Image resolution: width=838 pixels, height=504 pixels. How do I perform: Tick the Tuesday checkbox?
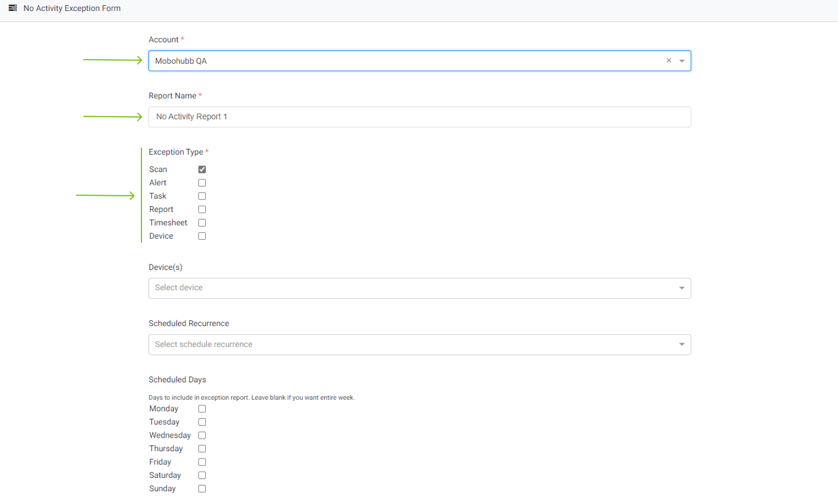[x=202, y=422]
